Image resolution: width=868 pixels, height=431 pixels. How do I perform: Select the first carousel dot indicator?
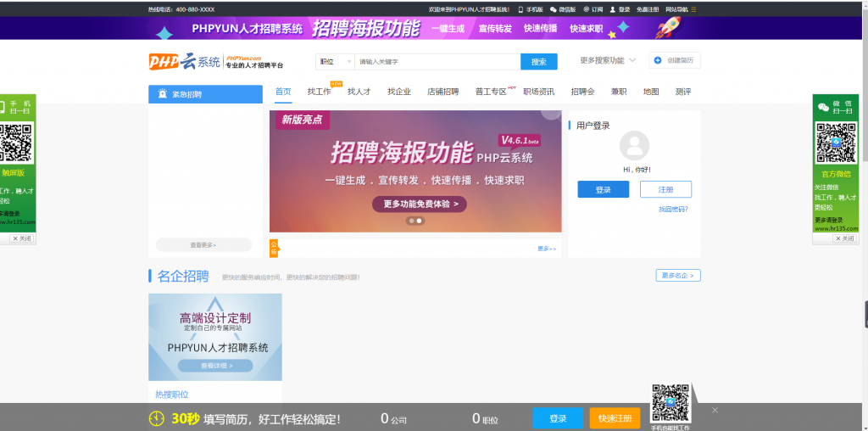click(411, 221)
